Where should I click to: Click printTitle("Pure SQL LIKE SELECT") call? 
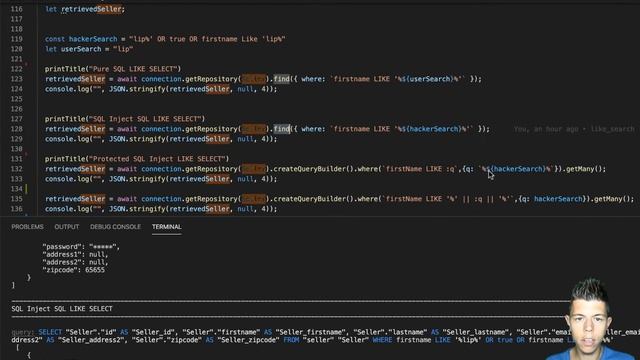coord(113,69)
